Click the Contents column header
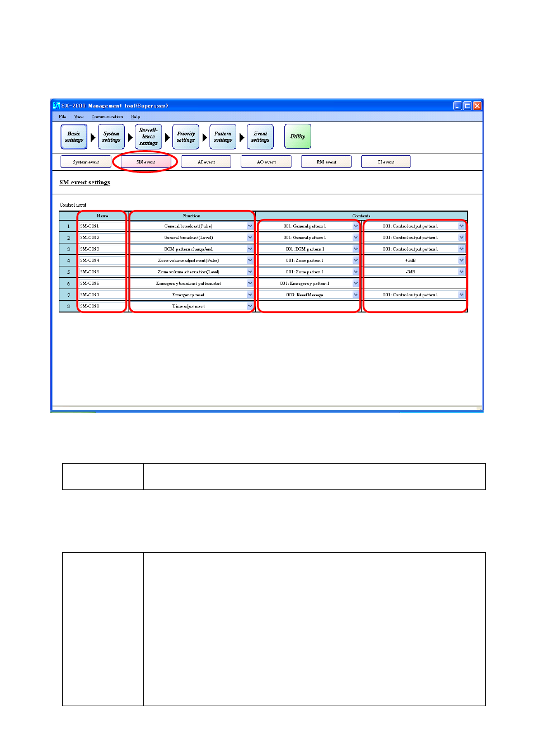Viewport: 534px width, 756px height. 361,216
